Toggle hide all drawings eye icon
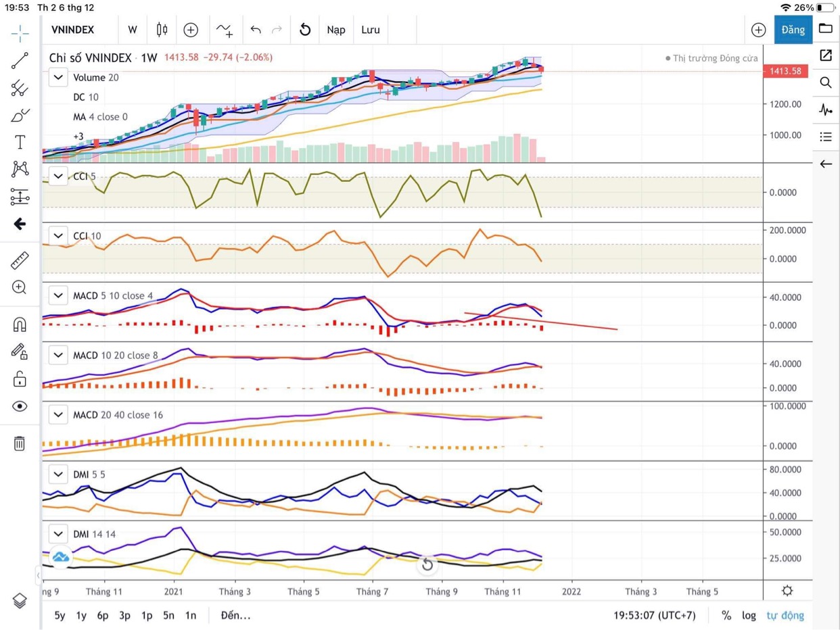 point(20,406)
